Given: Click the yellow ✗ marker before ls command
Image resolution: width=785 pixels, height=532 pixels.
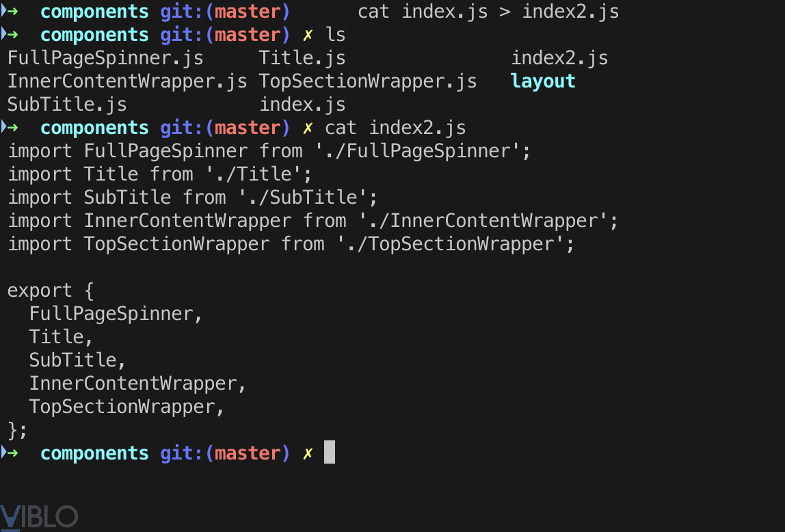Looking at the screenshot, I should point(308,35).
